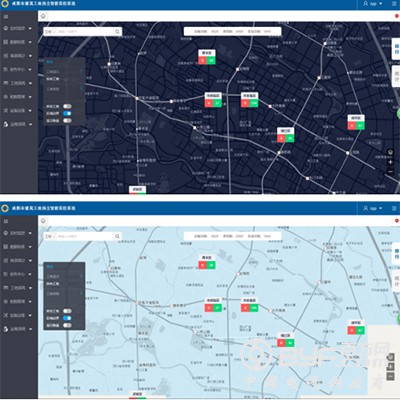
Task: Click the search magnifier in the dark map's search box
Action: [x=117, y=31]
